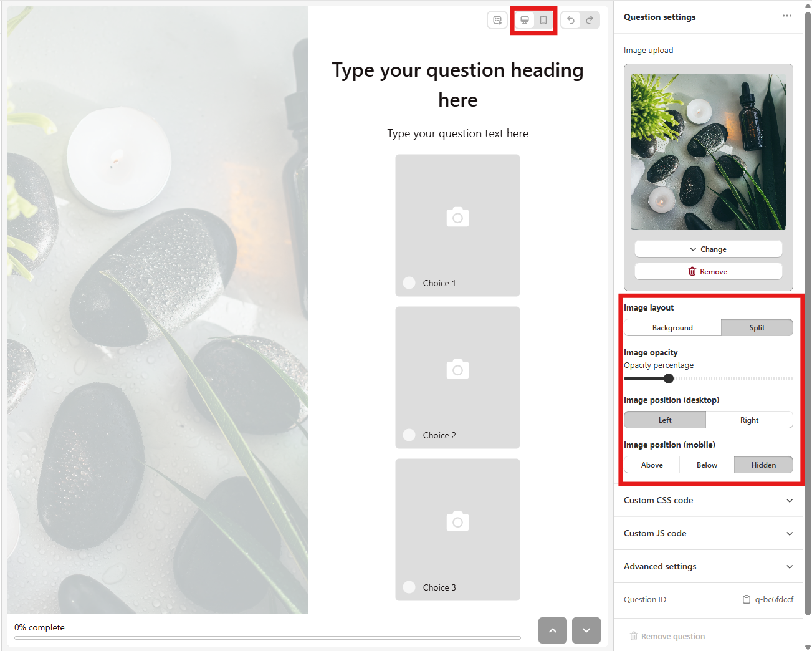Expand the Custom JS code section
Viewport: 812px width, 651px height.
point(709,533)
